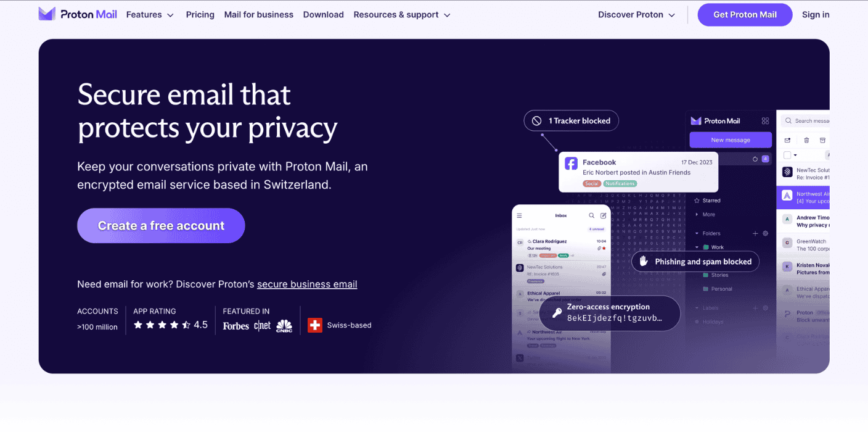
Task: Click the Starred entry in the sidebar
Action: tap(708, 200)
